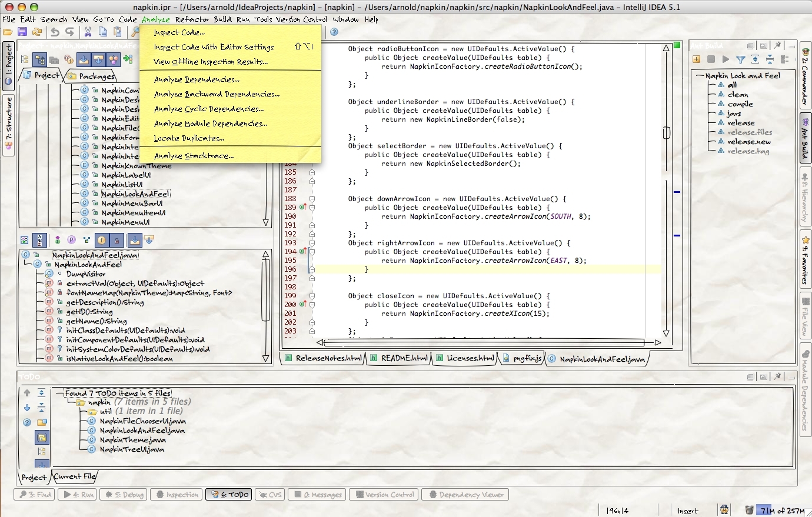Click the editor vertical scrollbar thumb
This screenshot has height=517, width=812.
click(667, 133)
